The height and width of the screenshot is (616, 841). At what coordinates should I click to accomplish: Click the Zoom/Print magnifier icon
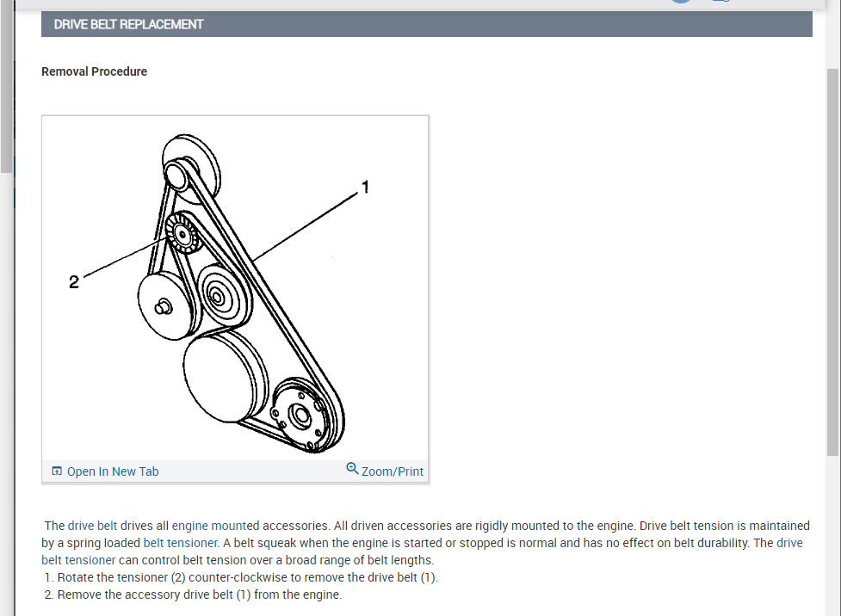pyautogui.click(x=352, y=469)
